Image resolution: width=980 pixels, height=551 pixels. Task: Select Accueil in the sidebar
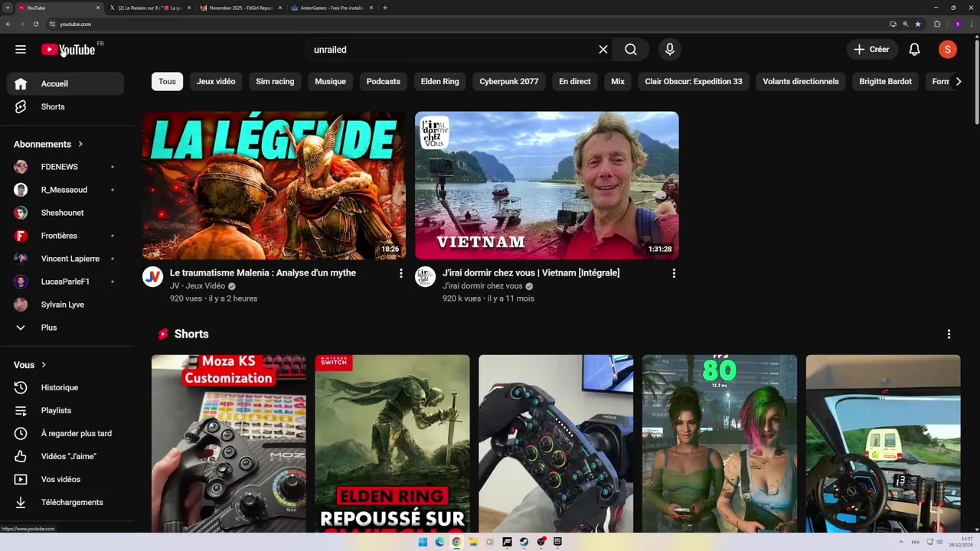[x=65, y=83]
